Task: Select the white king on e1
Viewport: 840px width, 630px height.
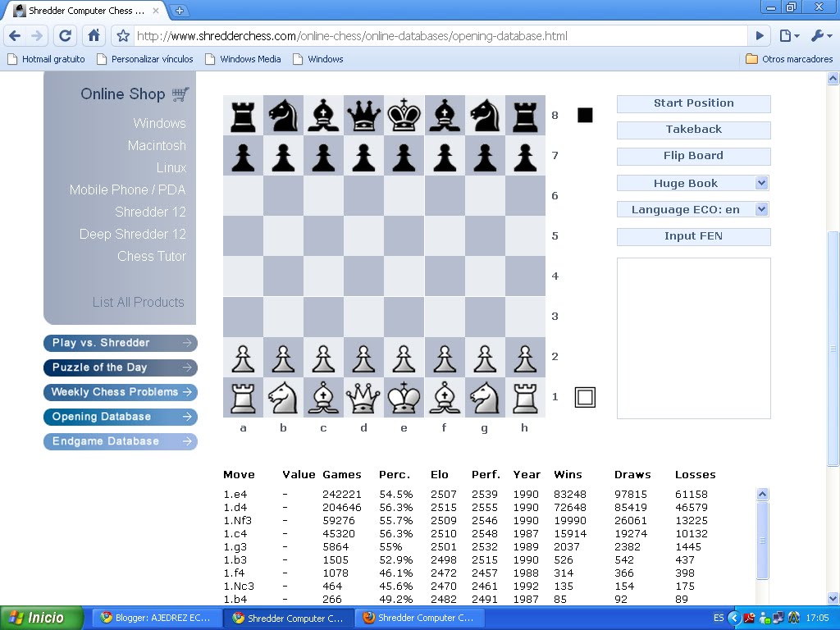Action: [404, 397]
